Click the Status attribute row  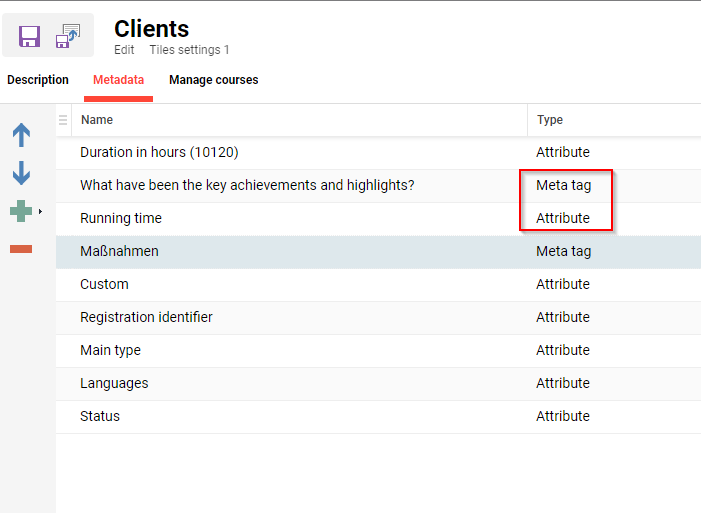[100, 417]
